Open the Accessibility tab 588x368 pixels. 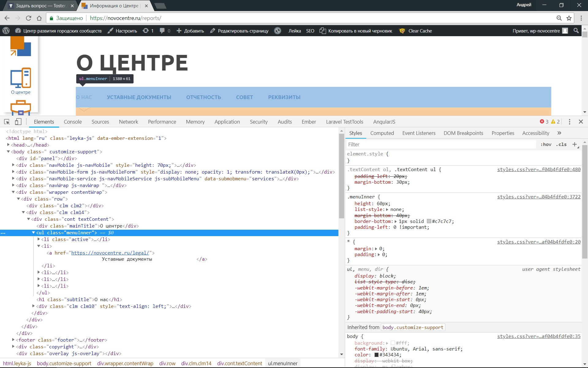536,133
